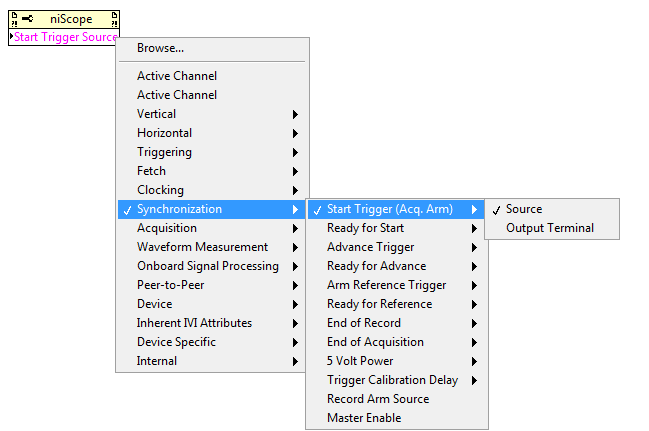Choose the checked Source property

(524, 209)
